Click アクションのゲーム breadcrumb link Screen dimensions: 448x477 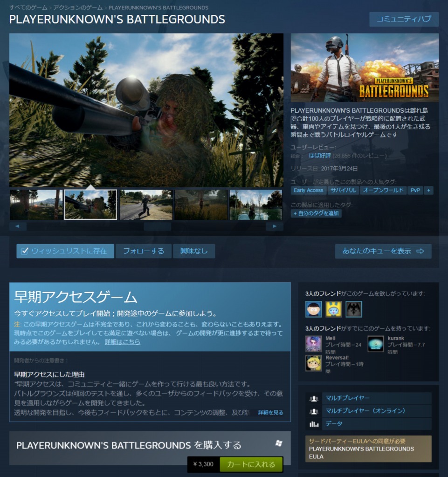pyautogui.click(x=78, y=7)
